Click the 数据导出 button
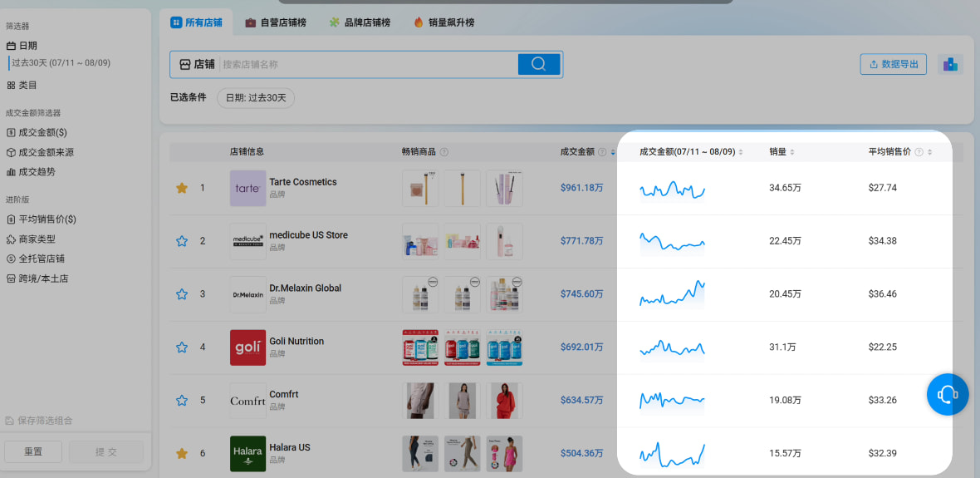 coord(893,64)
